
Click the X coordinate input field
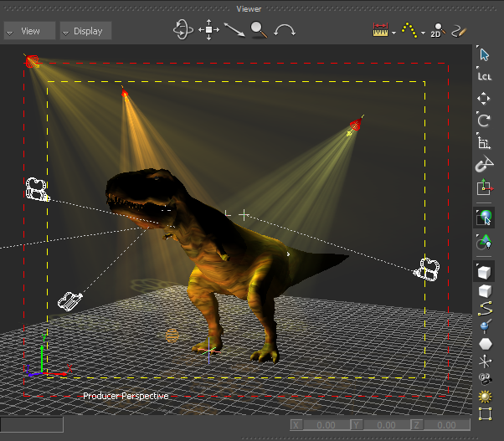[x=324, y=425]
